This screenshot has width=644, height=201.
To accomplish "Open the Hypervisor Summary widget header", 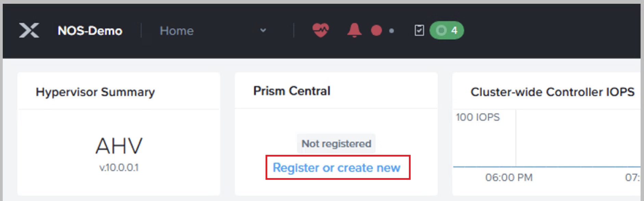I will [x=95, y=92].
